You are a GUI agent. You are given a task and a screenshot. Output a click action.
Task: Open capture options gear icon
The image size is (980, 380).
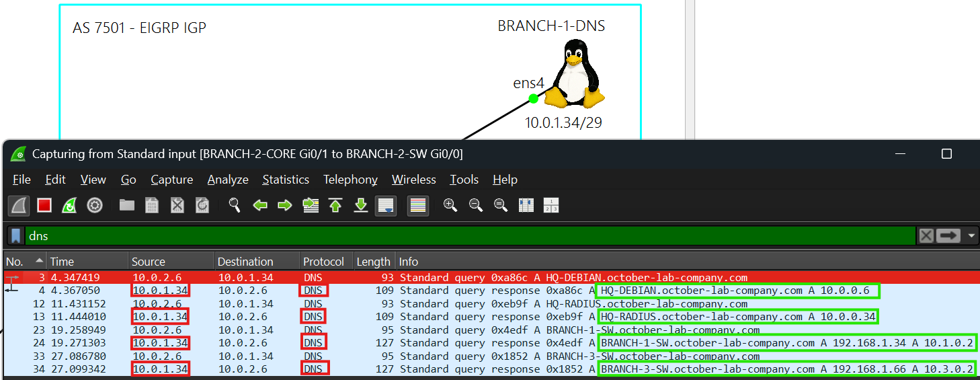(95, 206)
